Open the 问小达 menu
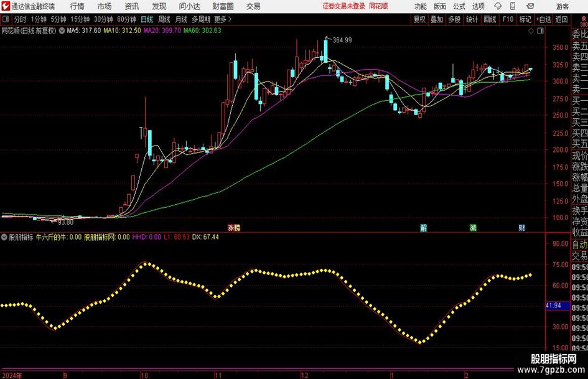Screen dimensions: 588x379 (189, 6)
